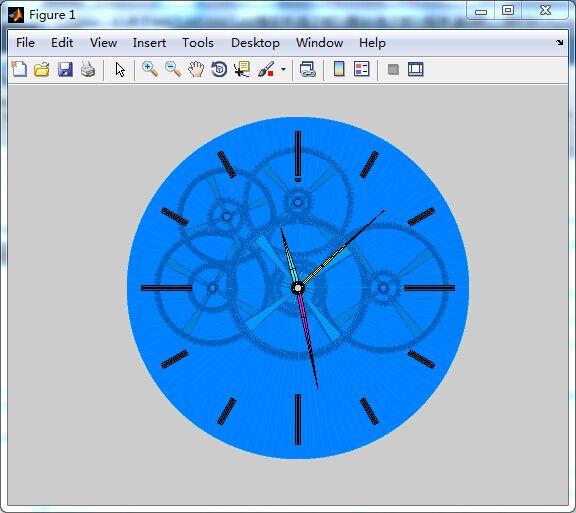This screenshot has height=513, width=576.
Task: Expand the Brush color dropdown arrow
Action: point(283,69)
